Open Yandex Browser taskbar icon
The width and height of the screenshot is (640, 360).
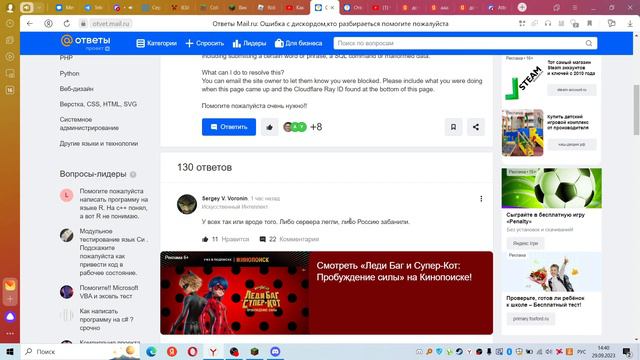coord(213,351)
